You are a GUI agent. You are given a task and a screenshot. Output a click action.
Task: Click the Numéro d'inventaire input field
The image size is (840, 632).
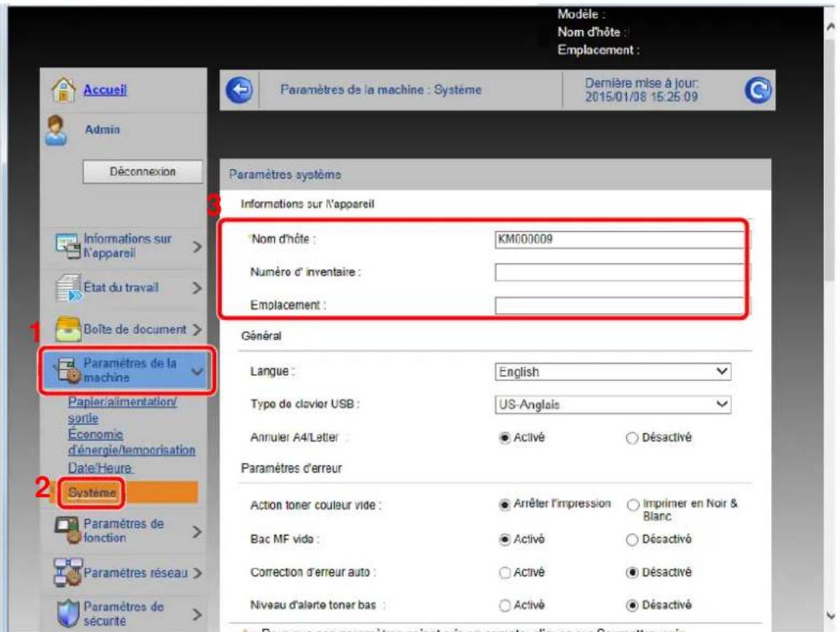tap(621, 272)
